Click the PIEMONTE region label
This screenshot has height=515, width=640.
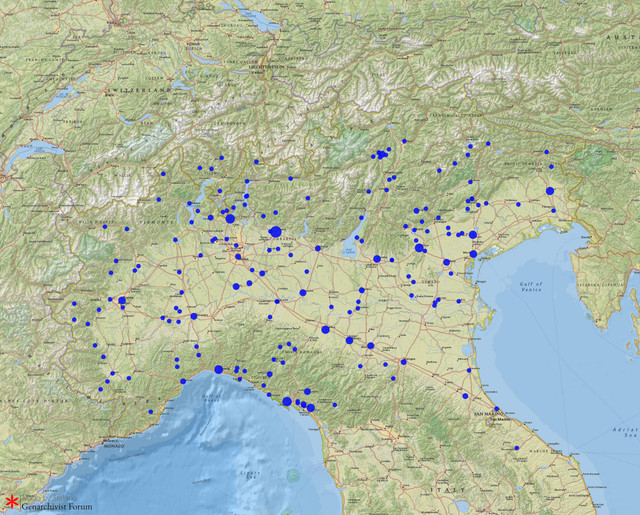point(158,222)
